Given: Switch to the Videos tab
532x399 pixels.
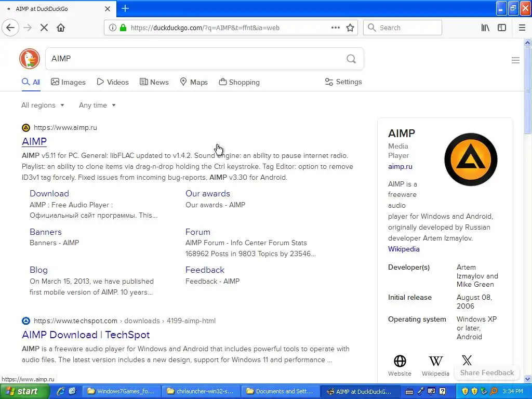Looking at the screenshot, I should [x=113, y=82].
